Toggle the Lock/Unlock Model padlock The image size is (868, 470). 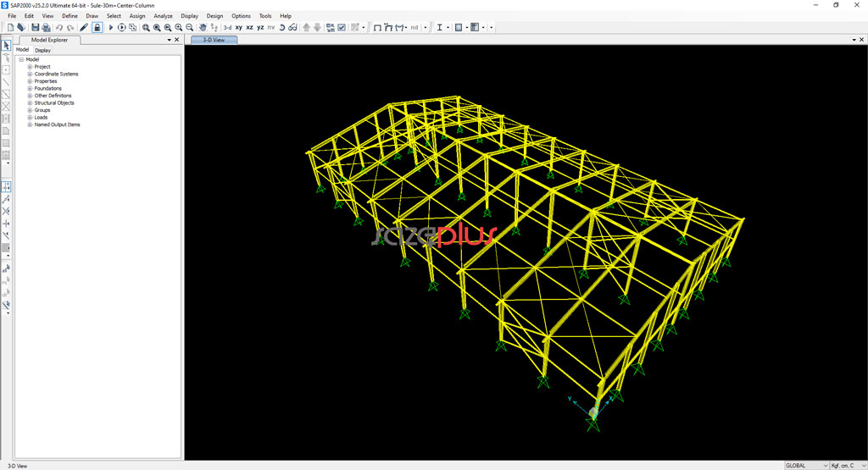(x=97, y=27)
